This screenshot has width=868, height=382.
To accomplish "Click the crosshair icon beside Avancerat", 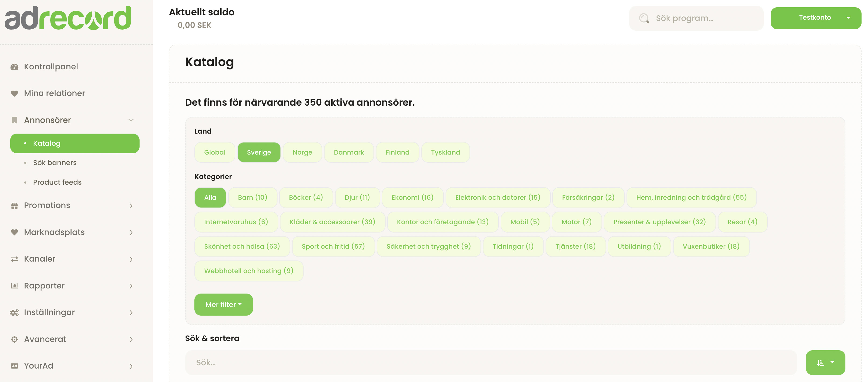I will [x=14, y=339].
